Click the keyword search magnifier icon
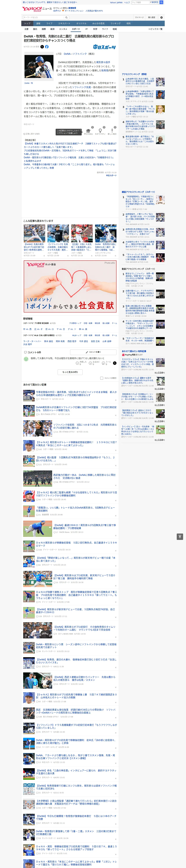 (66, 17)
